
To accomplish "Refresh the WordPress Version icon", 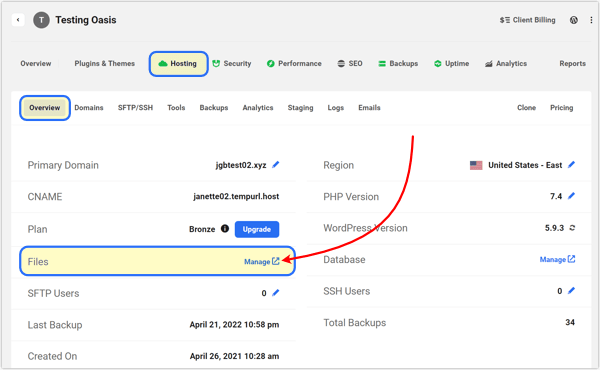I will tap(572, 228).
